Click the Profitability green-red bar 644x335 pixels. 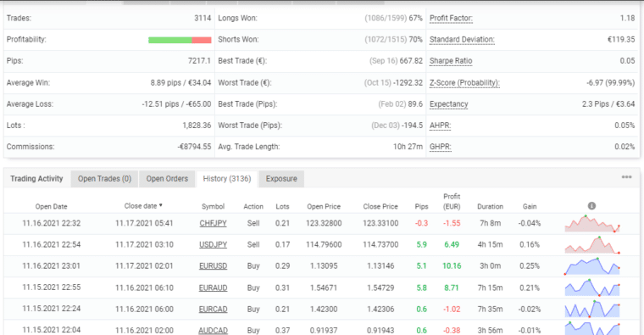coord(180,40)
